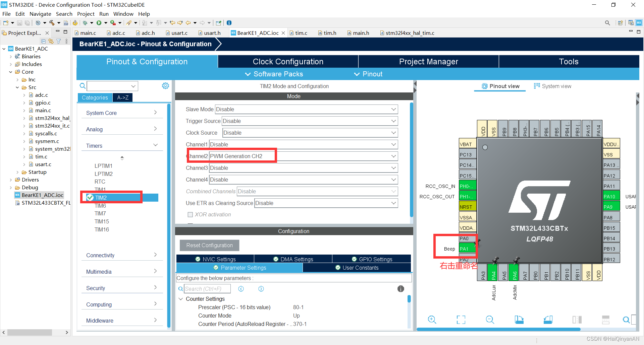Switch to the Clock Configuration tab
Screen dimensions: 644x345
288,62
